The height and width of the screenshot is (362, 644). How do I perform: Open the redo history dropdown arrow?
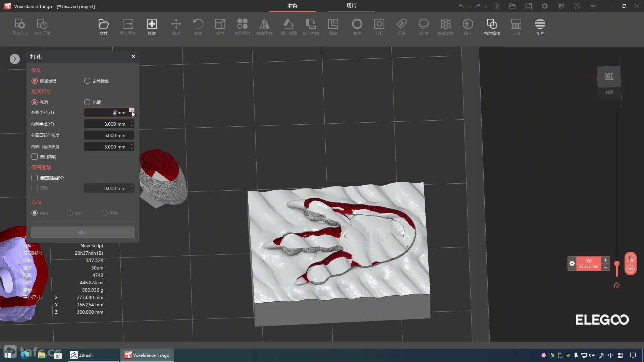pos(485,6)
